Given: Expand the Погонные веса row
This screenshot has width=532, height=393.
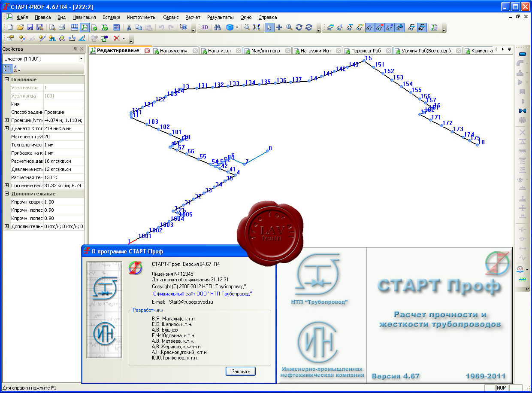Looking at the screenshot, I should (x=6, y=186).
